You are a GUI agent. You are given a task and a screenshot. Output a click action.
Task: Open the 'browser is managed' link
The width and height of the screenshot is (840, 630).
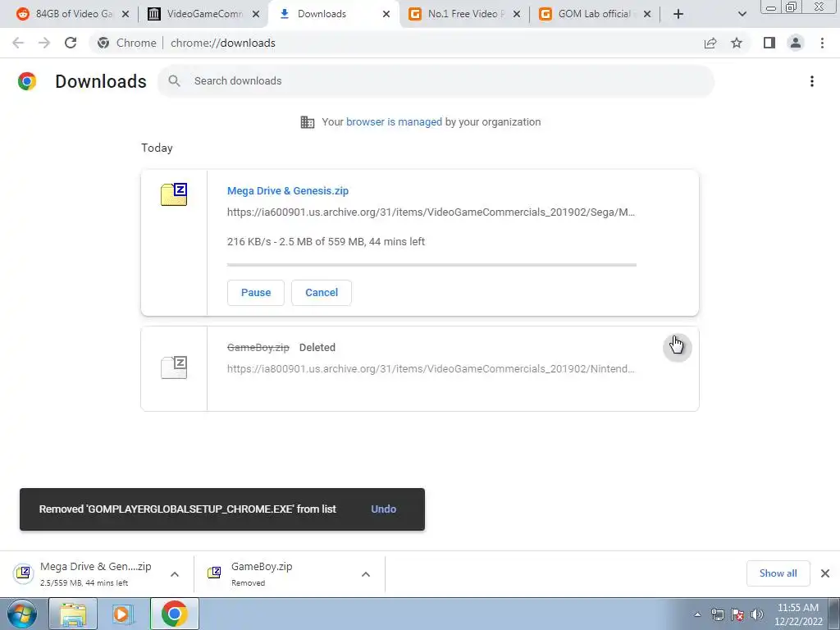pyautogui.click(x=395, y=121)
